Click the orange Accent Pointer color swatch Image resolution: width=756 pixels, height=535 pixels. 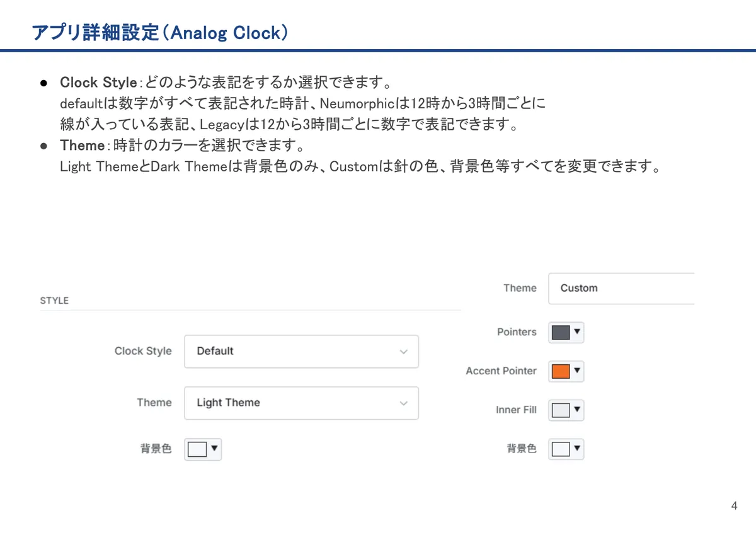coord(566,371)
